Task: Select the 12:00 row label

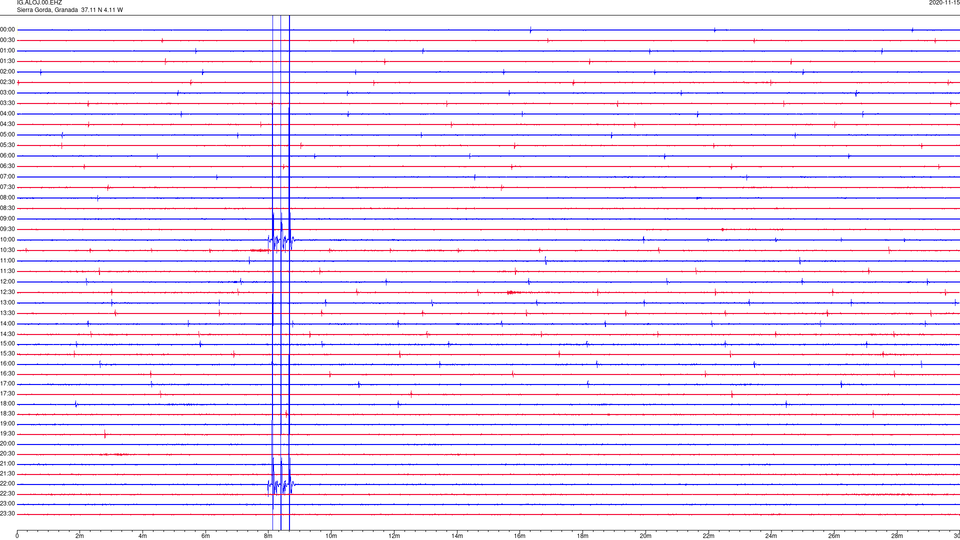Action: tap(8, 282)
